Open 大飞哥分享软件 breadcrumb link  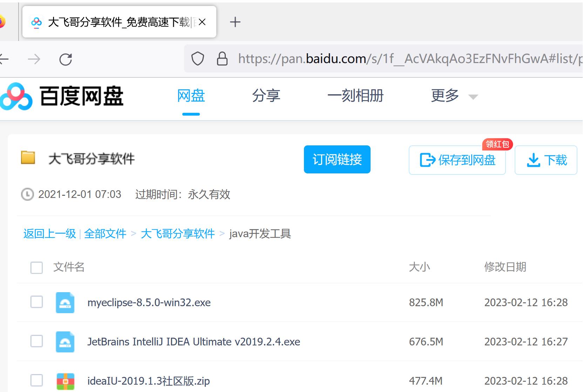(178, 234)
